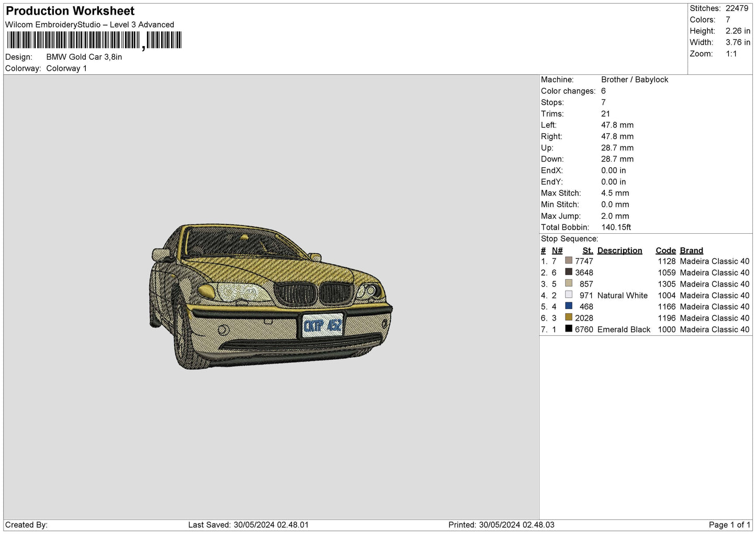The image size is (756, 534).
Task: Click the 'Description' column header
Action: [x=619, y=251]
